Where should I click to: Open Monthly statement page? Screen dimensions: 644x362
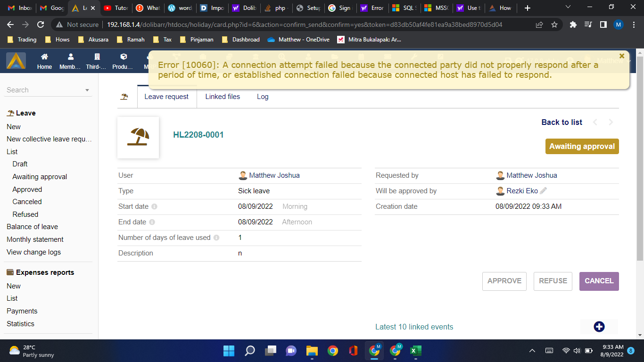[35, 239]
